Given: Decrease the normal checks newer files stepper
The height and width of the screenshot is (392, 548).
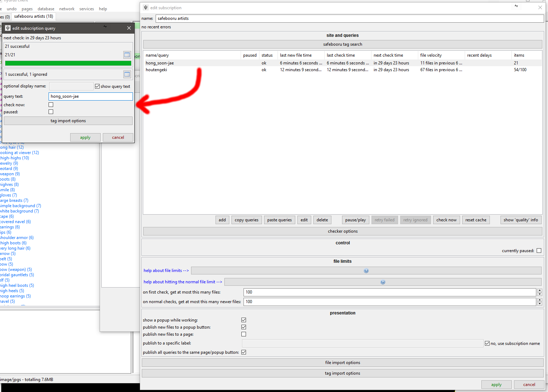Looking at the screenshot, I should 540,304.
